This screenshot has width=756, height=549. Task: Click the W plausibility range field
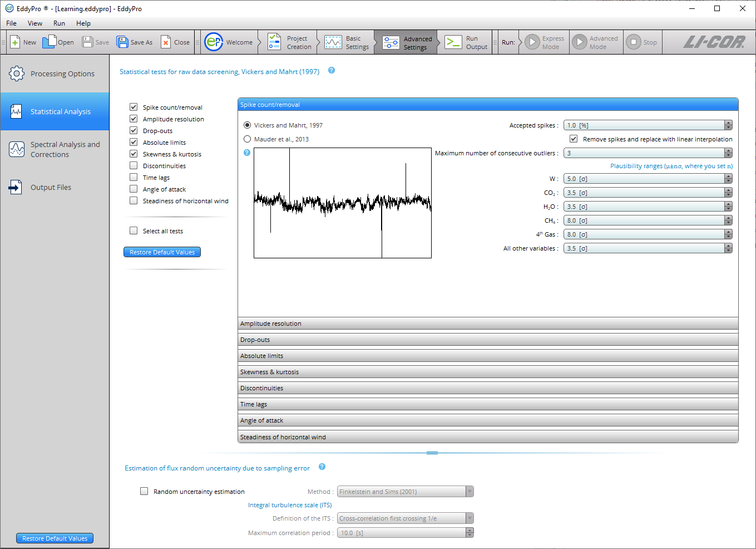coord(648,179)
